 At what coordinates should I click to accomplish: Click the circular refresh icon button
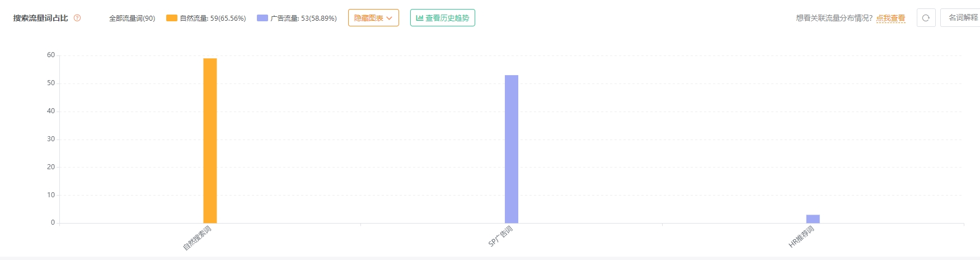[x=926, y=18]
